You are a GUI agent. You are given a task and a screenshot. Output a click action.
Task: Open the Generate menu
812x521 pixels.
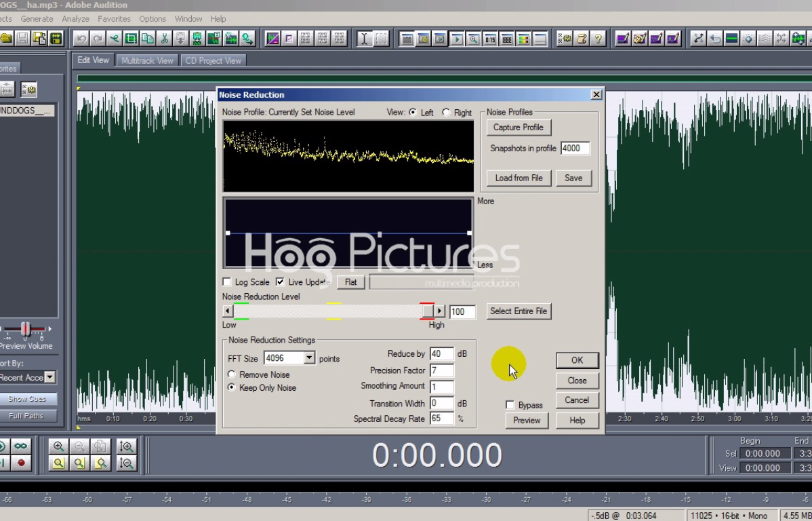point(37,19)
